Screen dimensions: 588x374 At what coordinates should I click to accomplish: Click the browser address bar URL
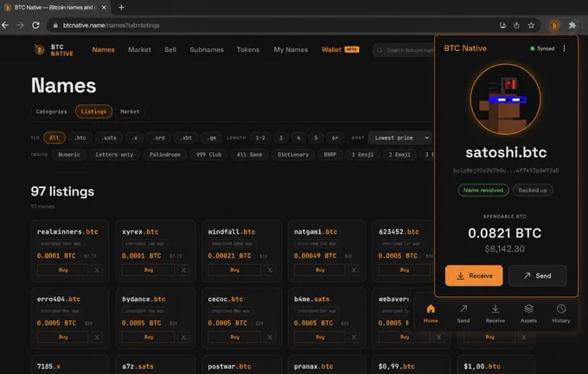coord(112,25)
